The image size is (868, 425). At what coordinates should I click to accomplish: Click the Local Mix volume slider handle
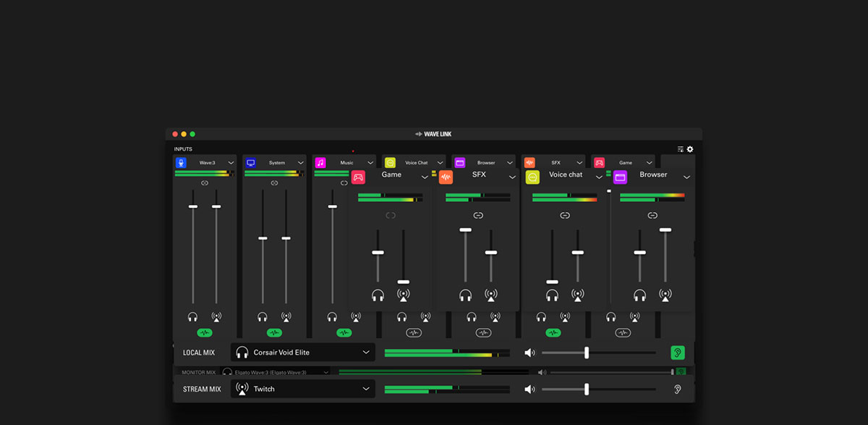[x=587, y=353]
